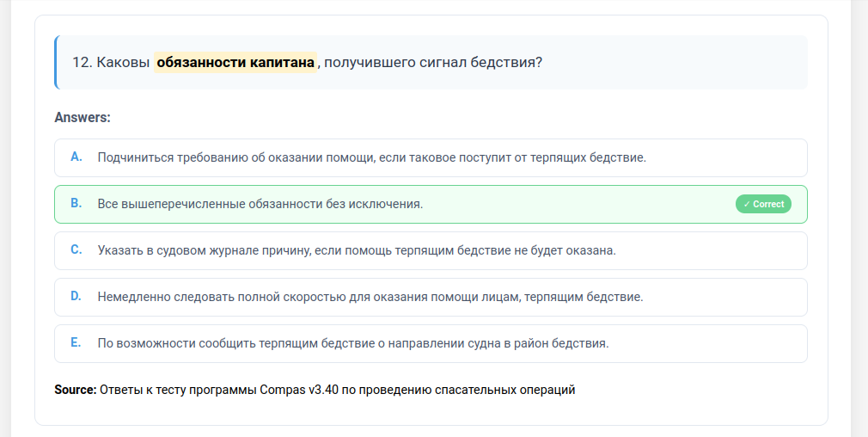Screen dimensions: 868x437
Task: Click the green "Correct" badge
Action: point(763,204)
